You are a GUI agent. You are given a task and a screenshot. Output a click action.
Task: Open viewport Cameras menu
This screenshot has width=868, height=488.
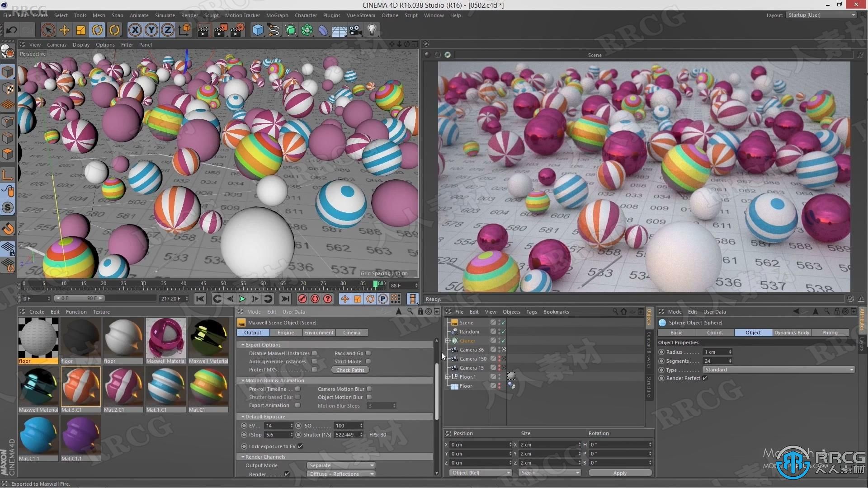(57, 45)
